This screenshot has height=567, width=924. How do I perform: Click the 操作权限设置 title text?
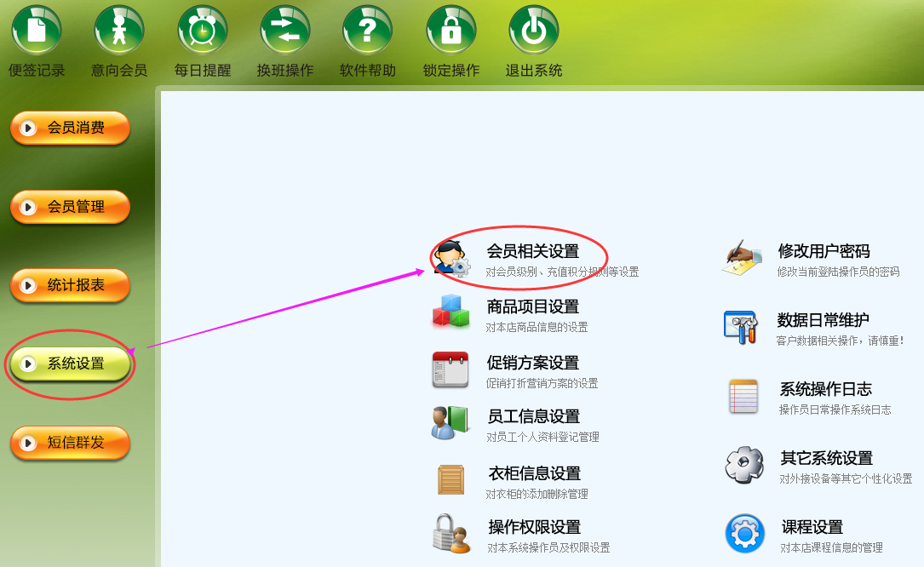click(535, 527)
